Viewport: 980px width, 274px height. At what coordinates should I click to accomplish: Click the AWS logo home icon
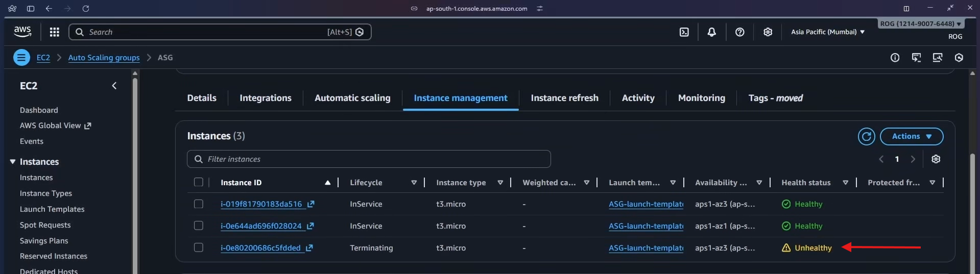22,32
